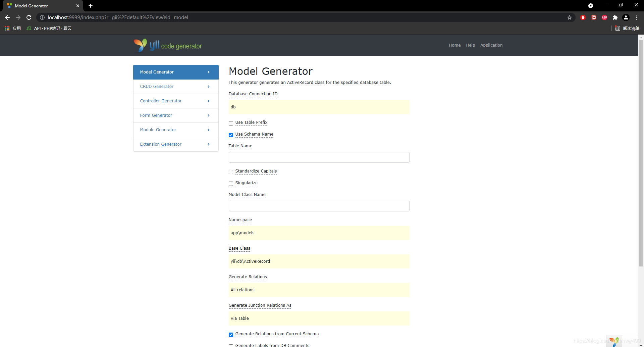Close the Model Generator tab
Image resolution: width=644 pixels, height=347 pixels.
[78, 6]
